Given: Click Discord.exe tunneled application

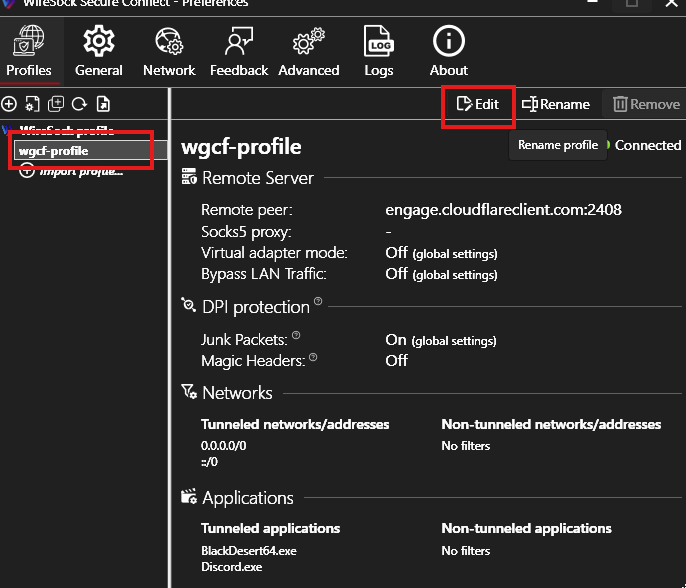Looking at the screenshot, I should (x=232, y=567).
